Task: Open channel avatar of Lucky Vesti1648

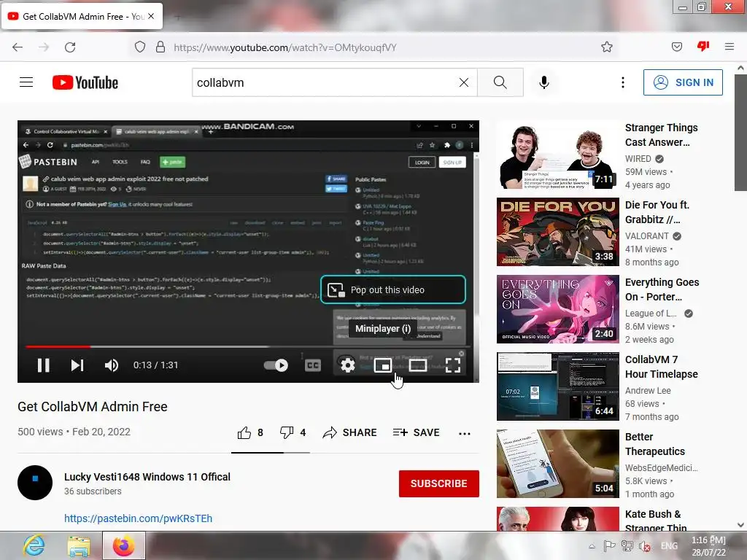Action: coord(35,483)
